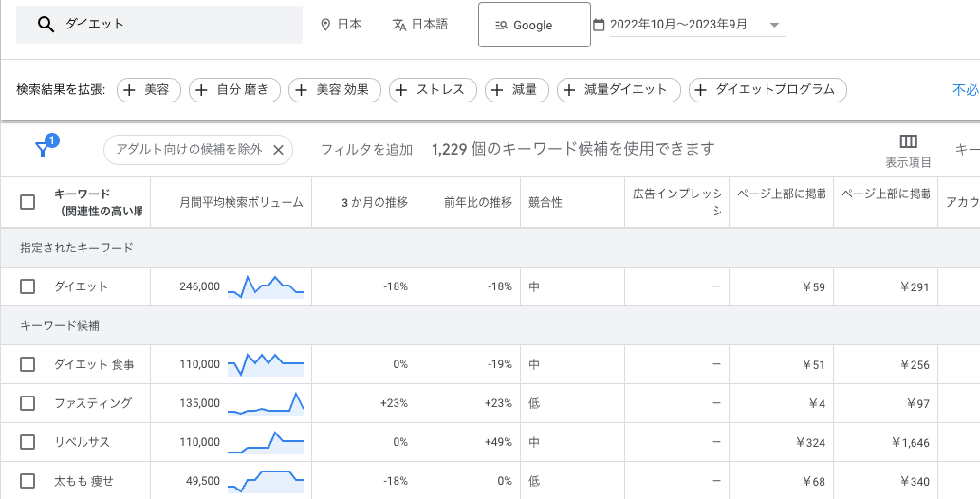The image size is (980, 499).
Task: Click the リベルサス trend sparkline chart
Action: [x=266, y=442]
